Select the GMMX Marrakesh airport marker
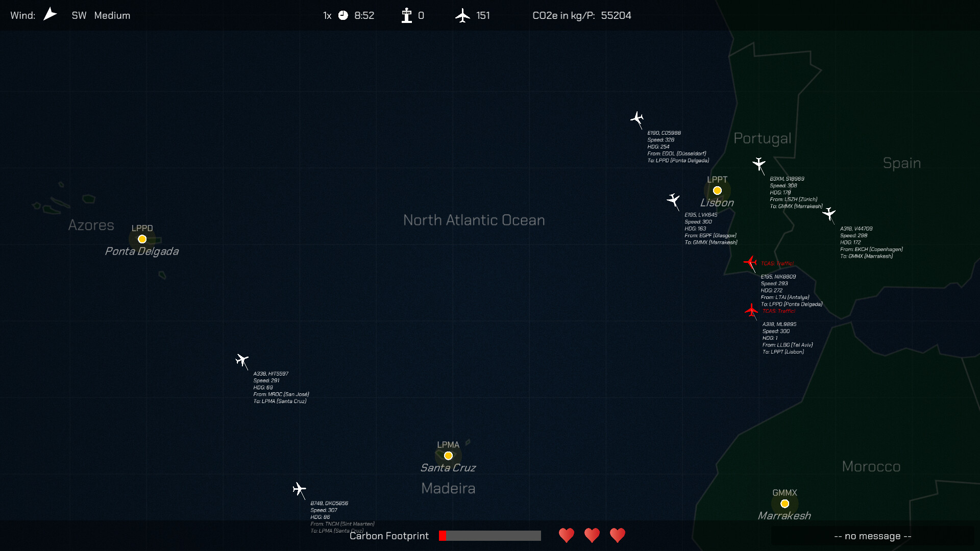The width and height of the screenshot is (980, 551). [785, 504]
